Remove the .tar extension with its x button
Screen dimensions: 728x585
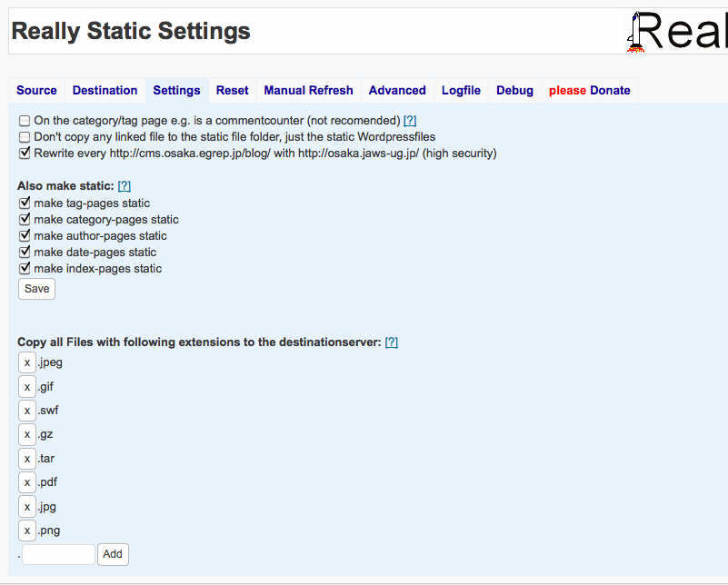[x=27, y=459]
